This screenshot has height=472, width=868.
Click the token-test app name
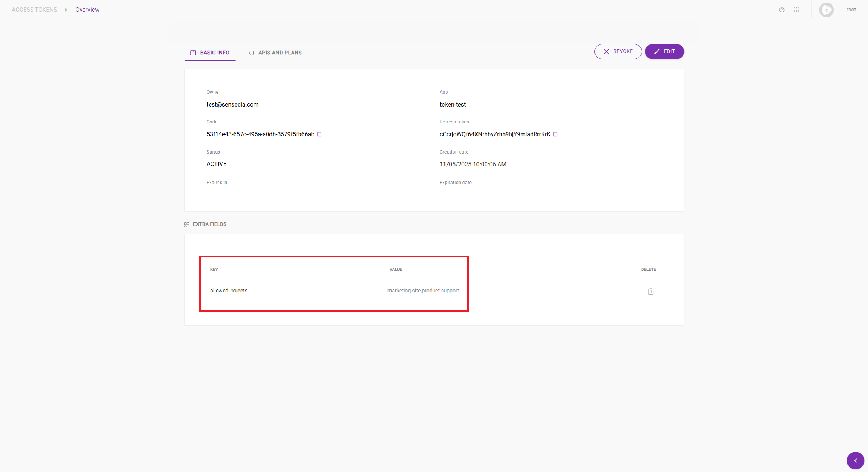point(453,105)
